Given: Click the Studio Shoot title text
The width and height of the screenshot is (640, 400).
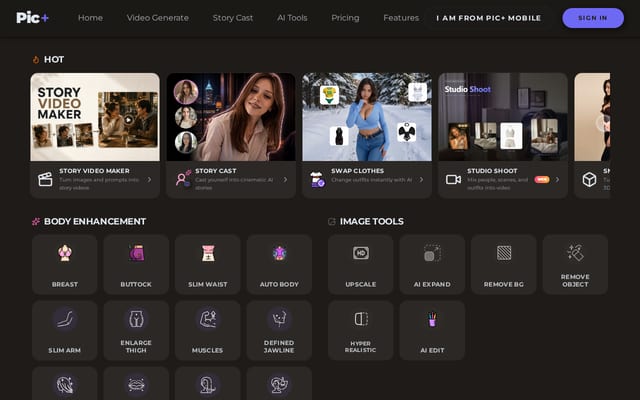Looking at the screenshot, I should click(x=492, y=171).
